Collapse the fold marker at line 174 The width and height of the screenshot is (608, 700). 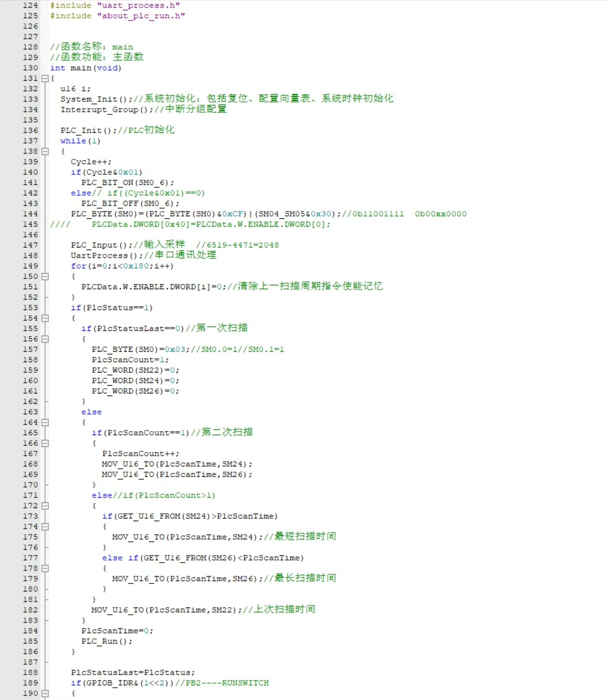(x=45, y=527)
